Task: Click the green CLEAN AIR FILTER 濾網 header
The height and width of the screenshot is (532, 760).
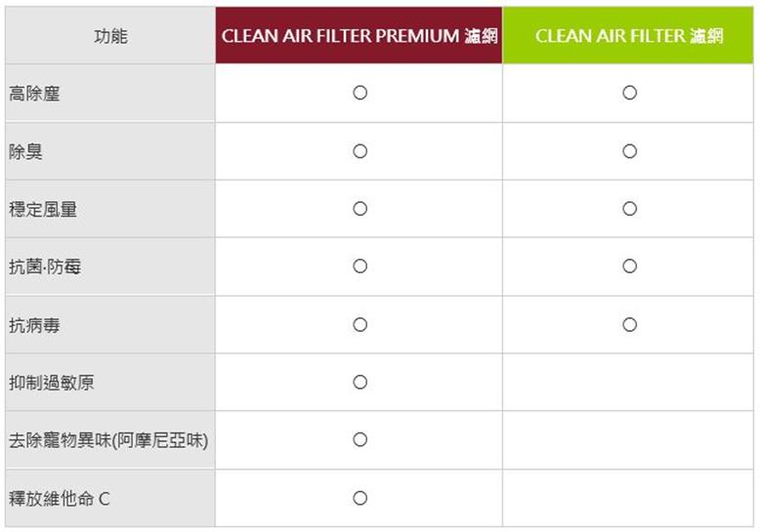Action: [628, 35]
